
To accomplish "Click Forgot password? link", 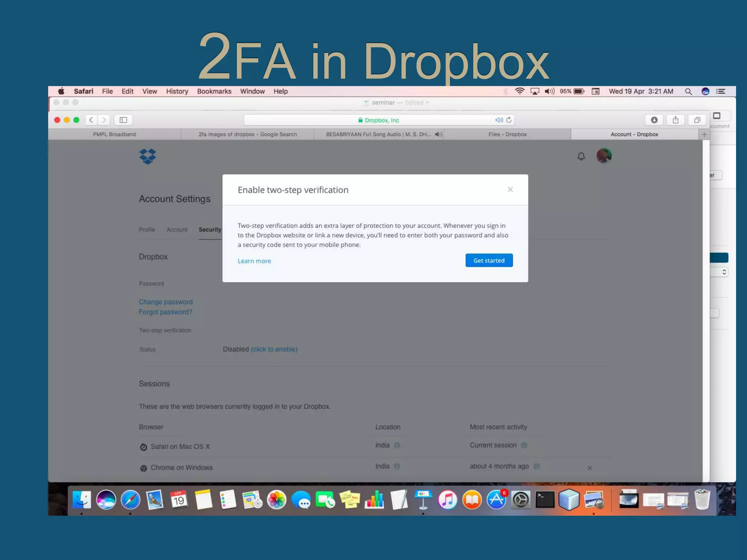I will click(x=165, y=312).
